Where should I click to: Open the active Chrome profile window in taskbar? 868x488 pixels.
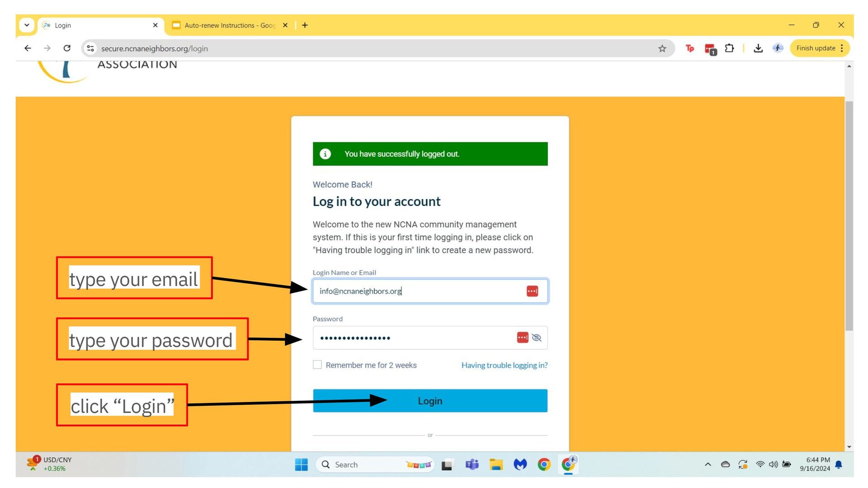tap(569, 464)
